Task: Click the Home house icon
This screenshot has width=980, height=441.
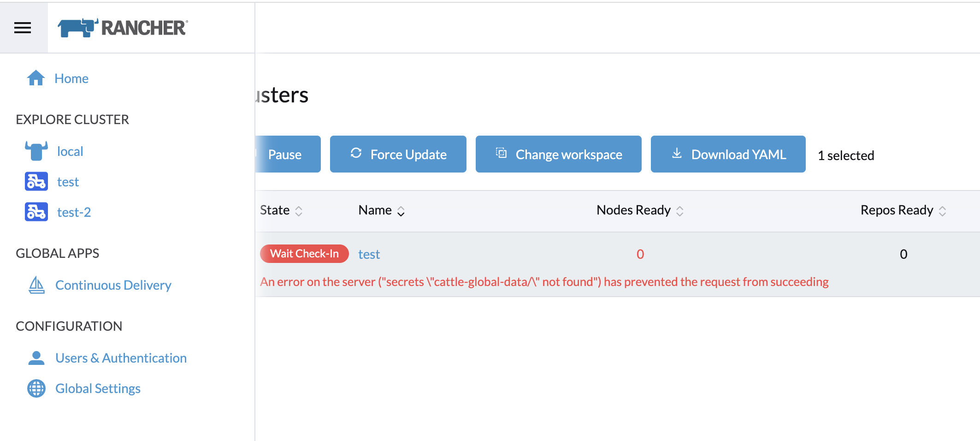Action: click(x=36, y=78)
